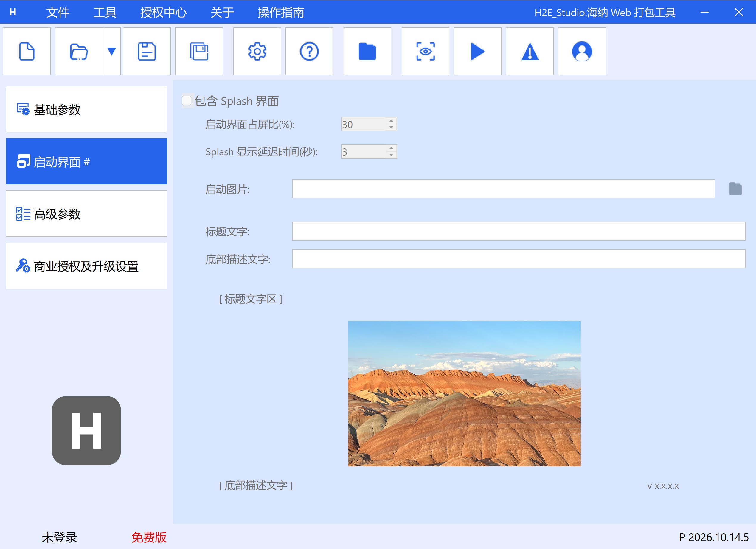Click the Save As multiple disks icon
The width and height of the screenshot is (756, 549).
click(x=199, y=51)
